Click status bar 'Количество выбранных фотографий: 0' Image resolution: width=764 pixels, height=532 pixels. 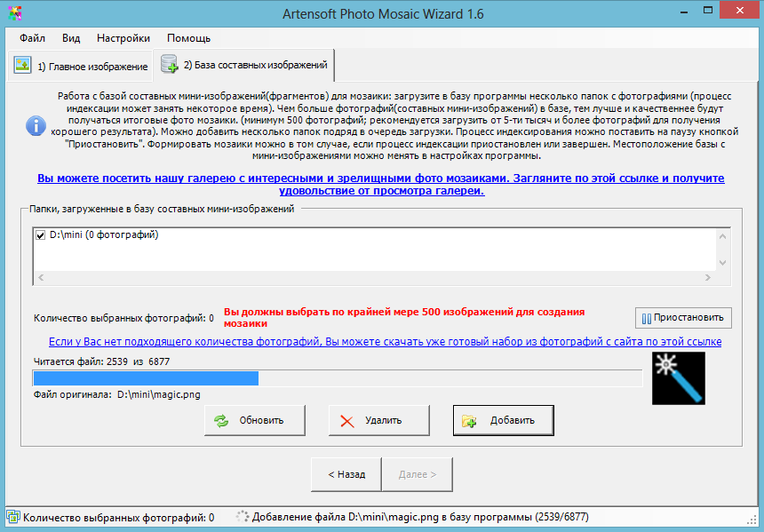(118, 518)
